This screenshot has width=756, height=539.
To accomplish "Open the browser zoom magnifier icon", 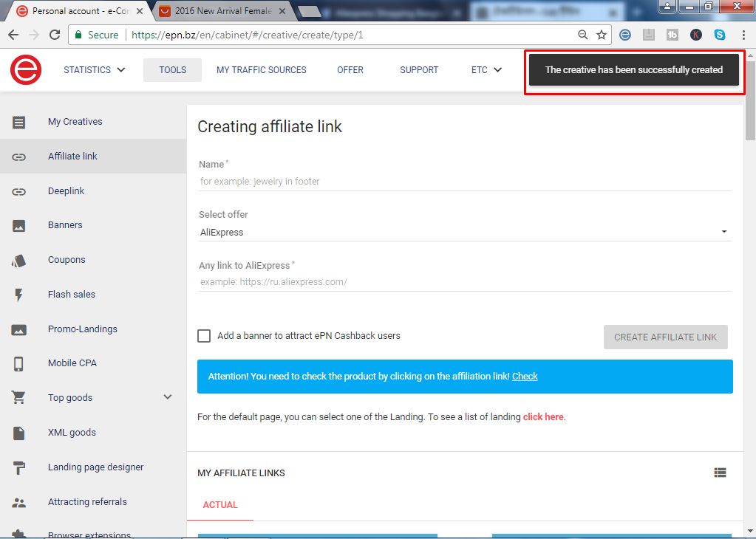I will coord(582,35).
